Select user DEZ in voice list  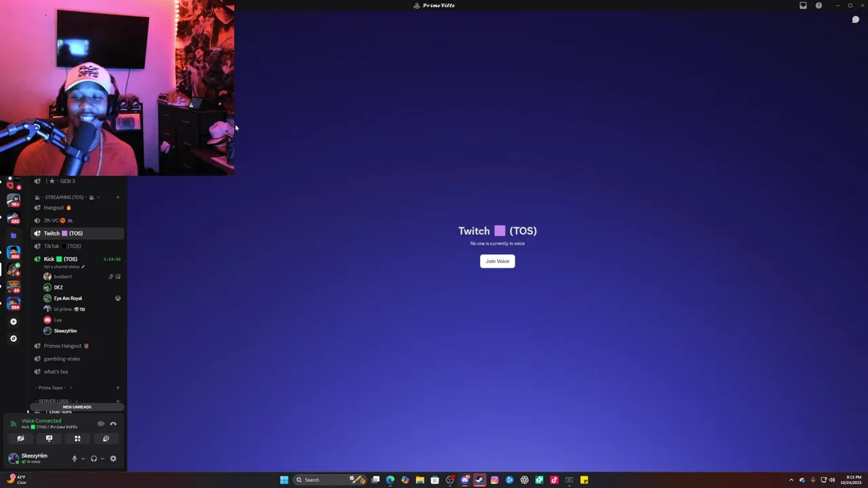click(81, 287)
